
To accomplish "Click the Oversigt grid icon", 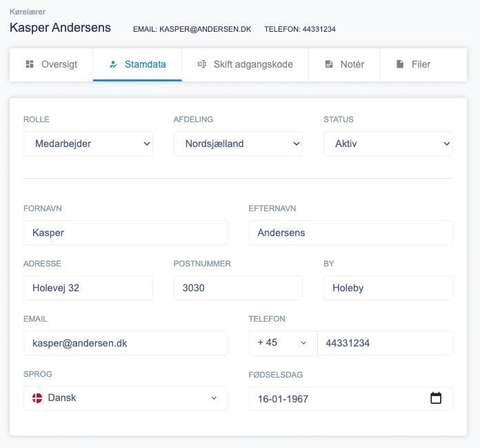I will click(30, 64).
